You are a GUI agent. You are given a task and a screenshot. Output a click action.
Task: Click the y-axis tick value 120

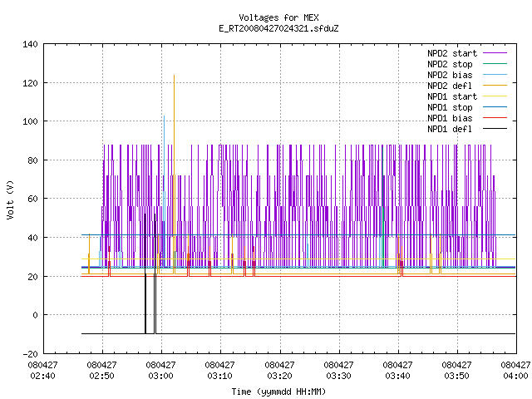[x=30, y=83]
